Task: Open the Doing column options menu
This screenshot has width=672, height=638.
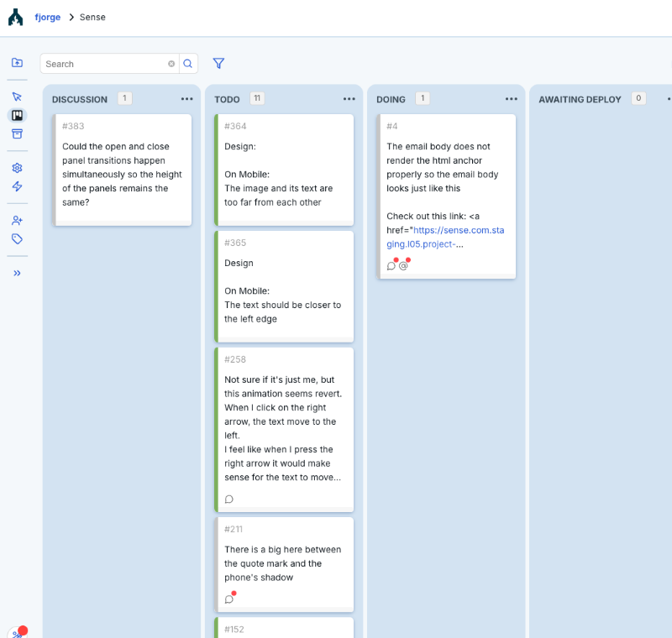Action: pyautogui.click(x=512, y=99)
